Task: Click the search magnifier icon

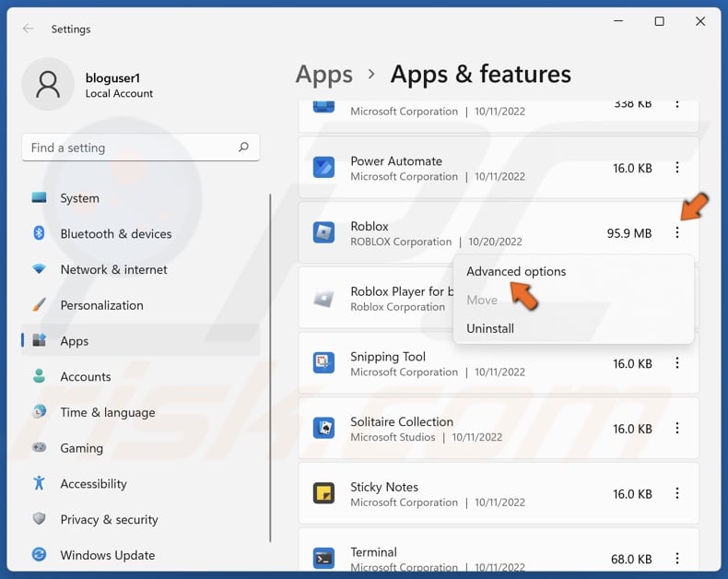Action: coord(243,148)
